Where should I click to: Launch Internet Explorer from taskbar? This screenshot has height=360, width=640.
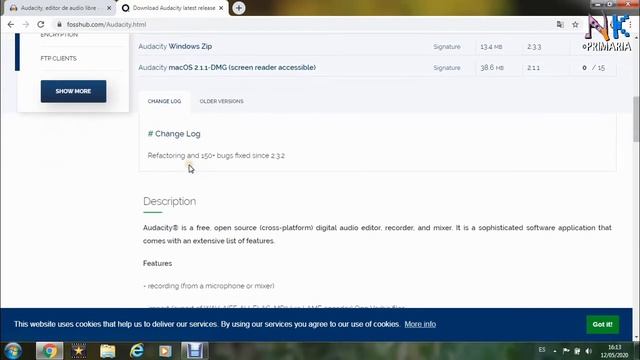[137, 351]
